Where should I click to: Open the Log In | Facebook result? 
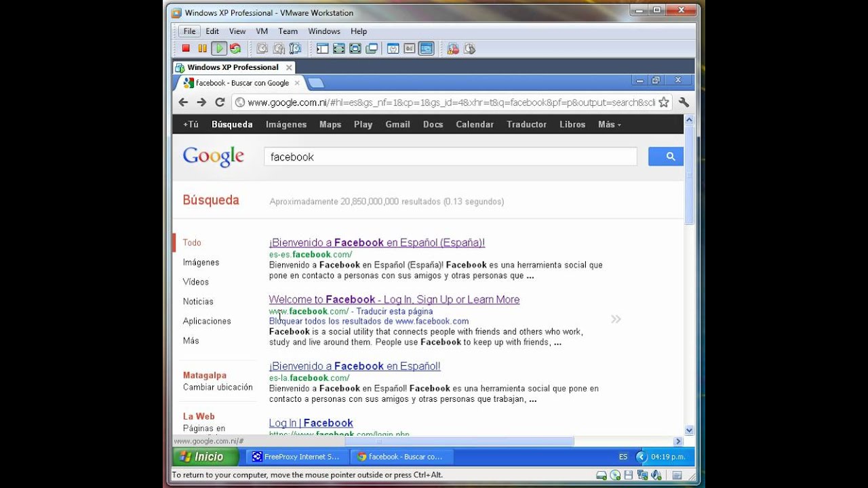point(311,423)
